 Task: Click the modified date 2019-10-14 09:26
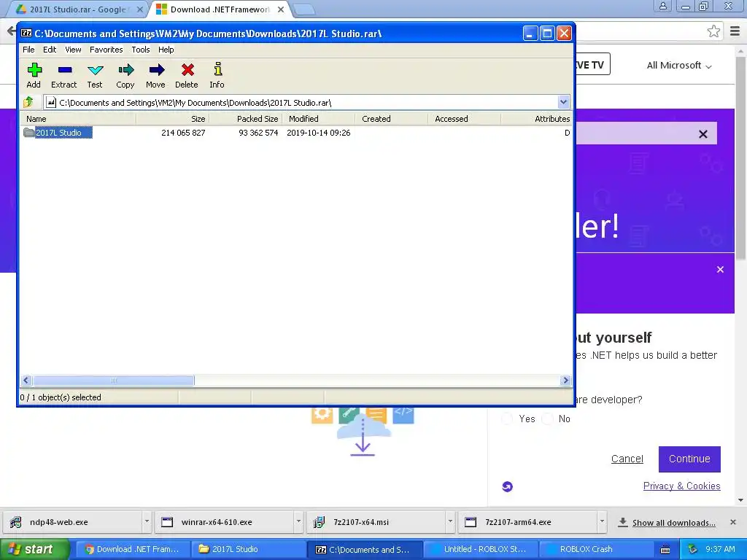tap(319, 133)
